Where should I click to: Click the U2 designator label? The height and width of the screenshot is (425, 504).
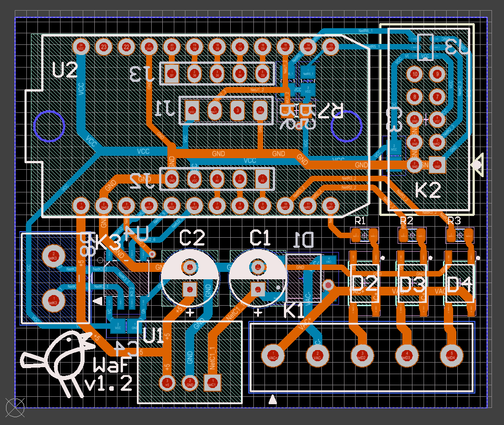(65, 71)
